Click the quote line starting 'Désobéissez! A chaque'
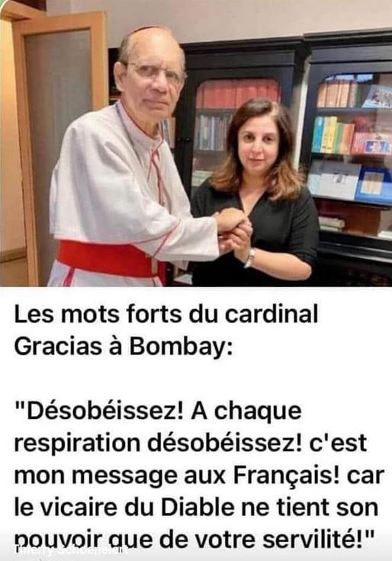Image resolution: width=392 pixels, height=561 pixels. pyautogui.click(x=158, y=411)
